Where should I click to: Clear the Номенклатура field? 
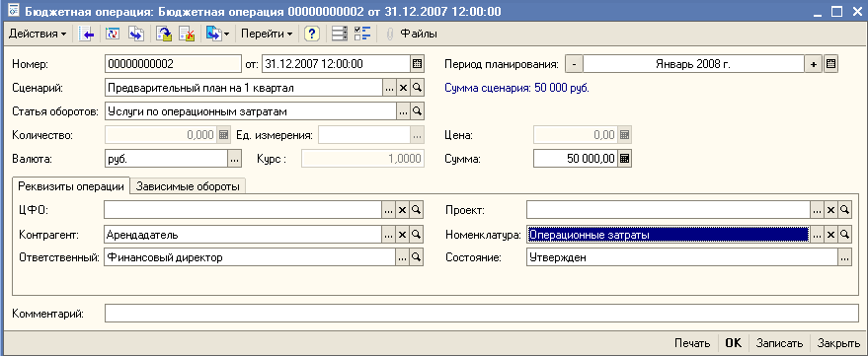click(x=831, y=235)
